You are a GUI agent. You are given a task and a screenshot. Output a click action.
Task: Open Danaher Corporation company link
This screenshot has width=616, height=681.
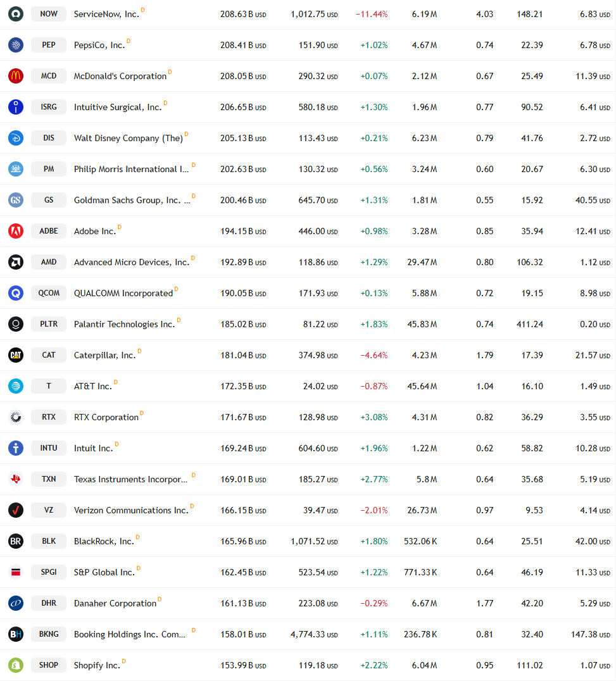tap(115, 603)
